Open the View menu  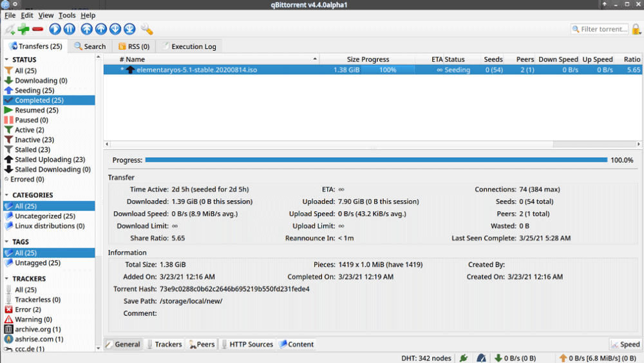(x=46, y=15)
